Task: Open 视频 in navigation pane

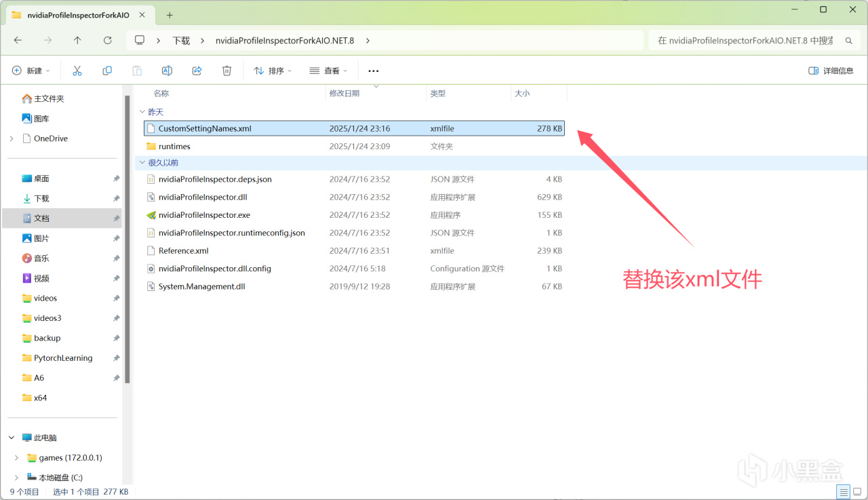Action: 41,278
